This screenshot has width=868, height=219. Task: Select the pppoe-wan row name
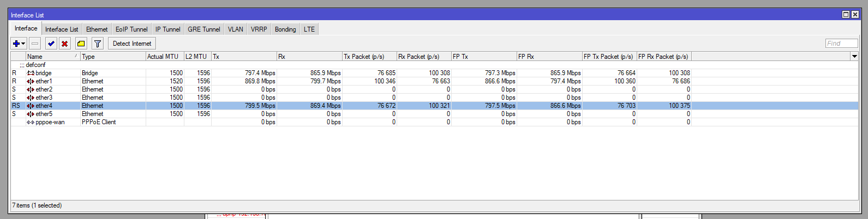point(50,122)
